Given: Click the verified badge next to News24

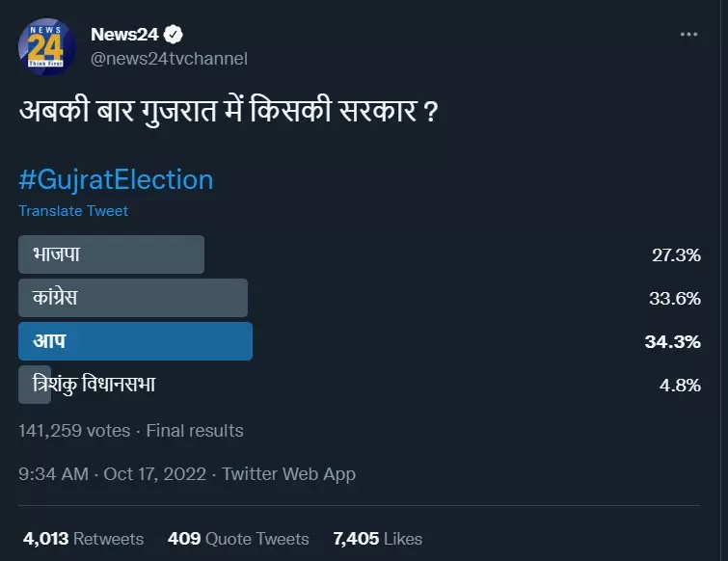Looking at the screenshot, I should coord(174,35).
